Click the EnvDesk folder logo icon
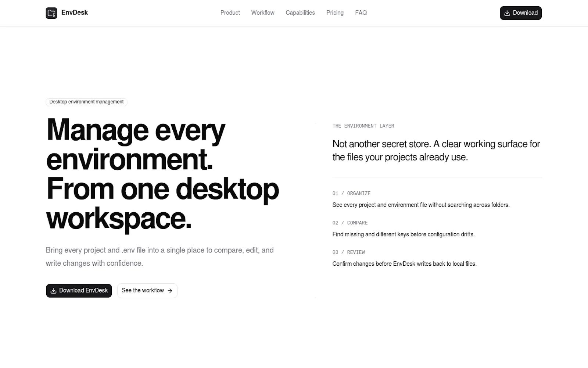This screenshot has height=368, width=588. click(x=51, y=13)
